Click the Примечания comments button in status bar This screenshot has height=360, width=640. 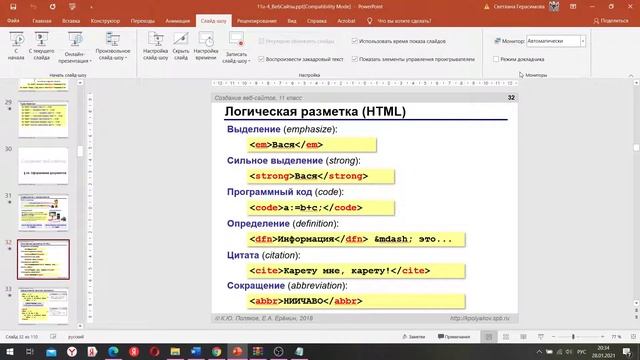coord(454,337)
